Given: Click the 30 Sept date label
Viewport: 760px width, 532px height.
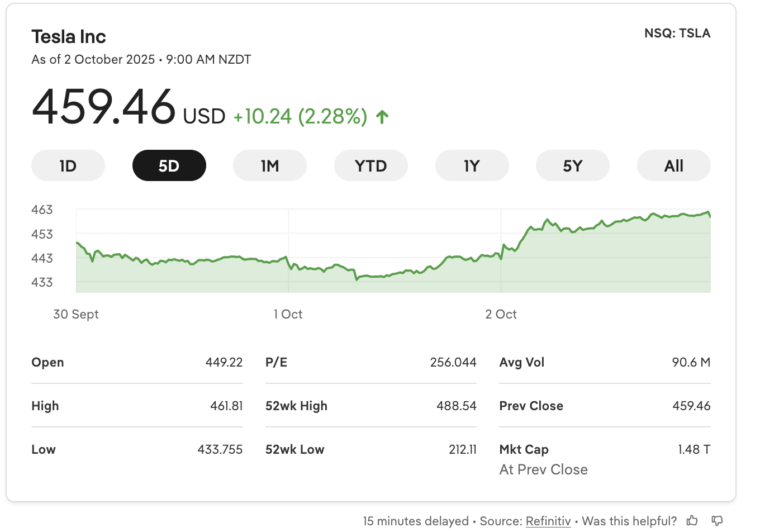Looking at the screenshot, I should 76,314.
